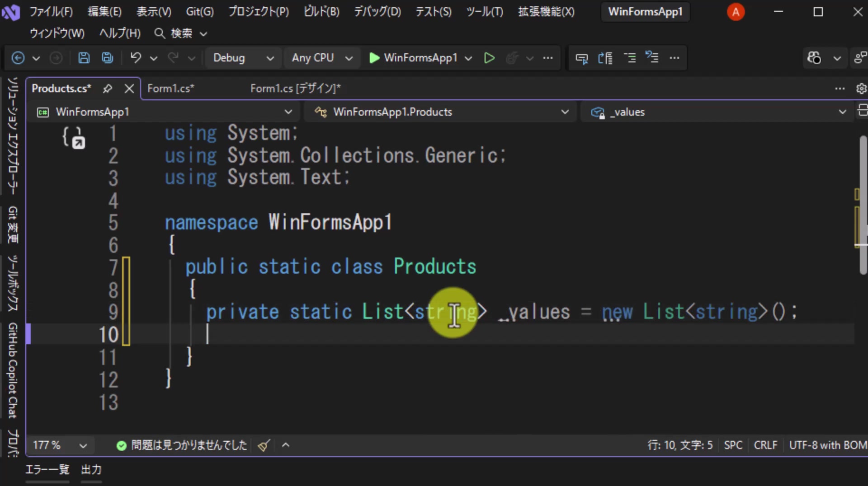The height and width of the screenshot is (486, 868).
Task: Open the GitHub Copilot Chat side tab
Action: click(13, 370)
